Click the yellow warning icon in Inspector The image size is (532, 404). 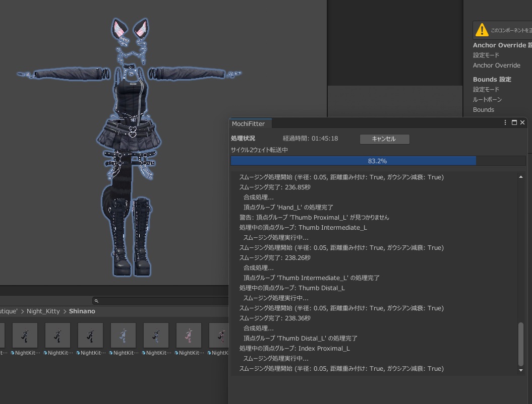(x=482, y=30)
